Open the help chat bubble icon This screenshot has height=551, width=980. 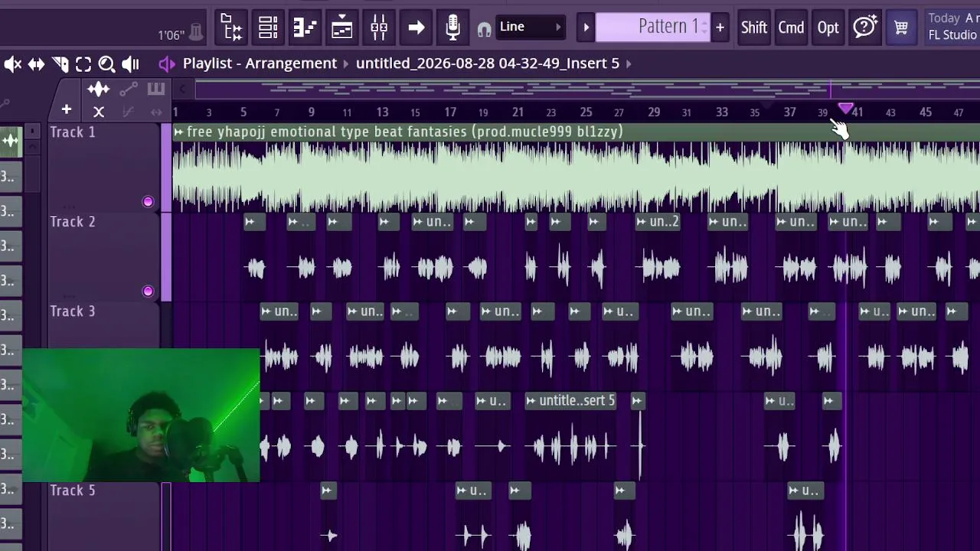coord(864,28)
